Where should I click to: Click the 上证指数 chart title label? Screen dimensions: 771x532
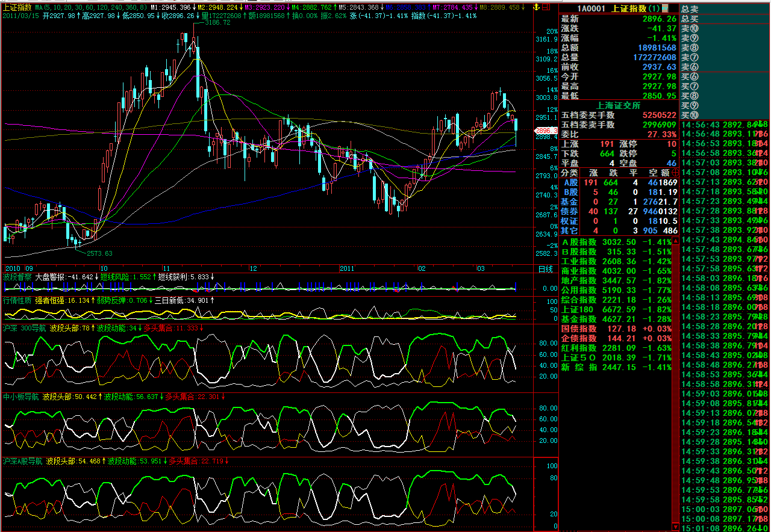(17, 7)
